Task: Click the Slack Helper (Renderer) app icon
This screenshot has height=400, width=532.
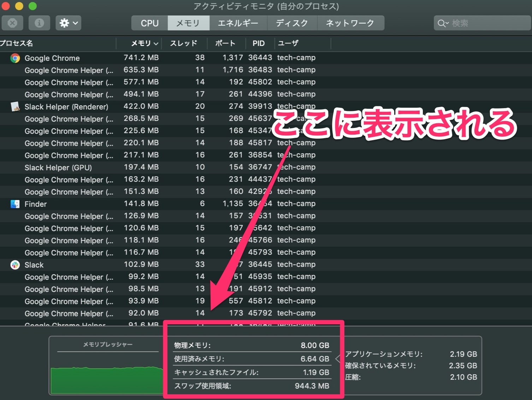Action: [x=15, y=106]
